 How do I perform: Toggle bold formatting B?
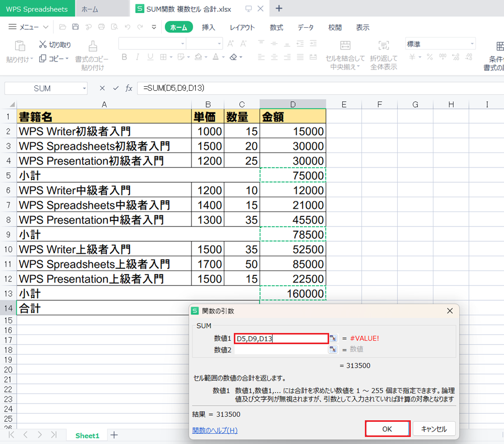[124, 58]
